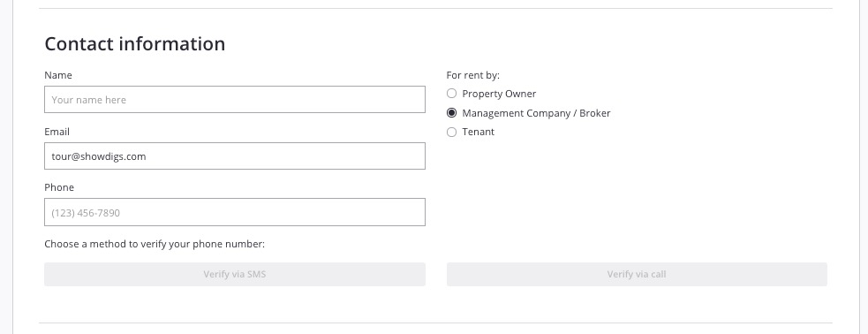Click the 'Email' field label
The image size is (868, 334).
tap(57, 132)
